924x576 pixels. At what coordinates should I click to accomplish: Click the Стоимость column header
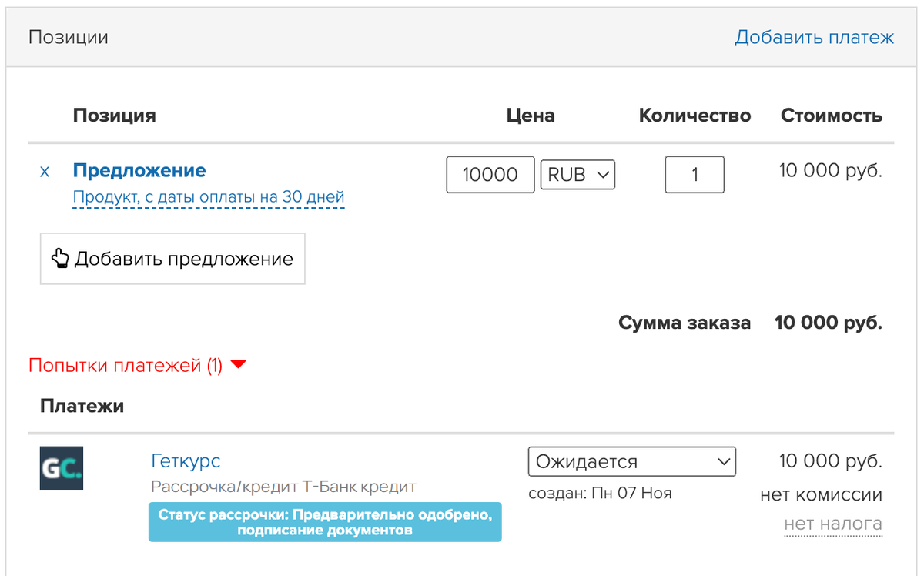click(832, 116)
